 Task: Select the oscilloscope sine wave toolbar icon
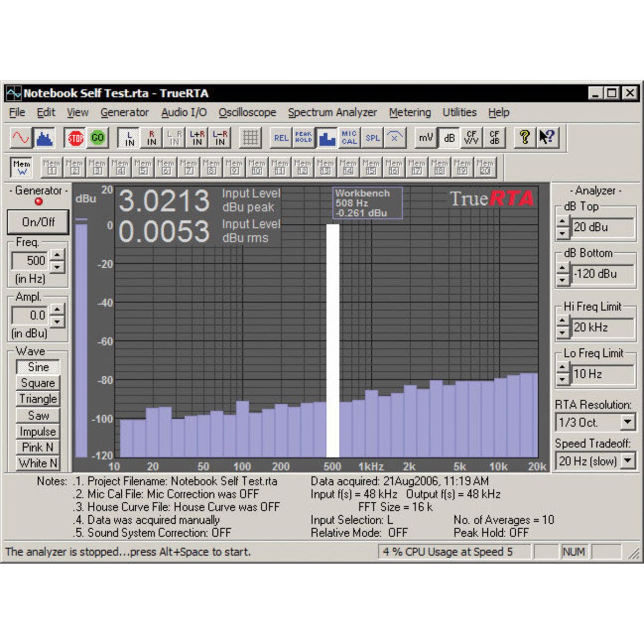pos(19,138)
